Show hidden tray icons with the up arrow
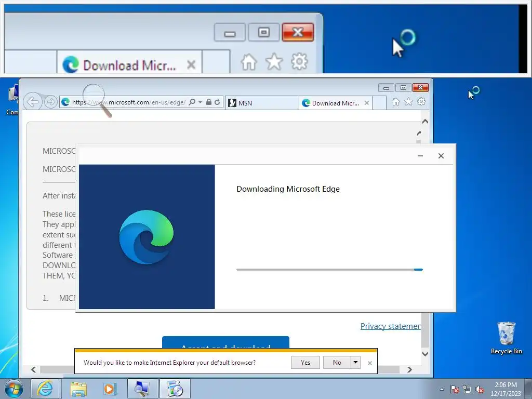532x399 pixels. click(442, 389)
